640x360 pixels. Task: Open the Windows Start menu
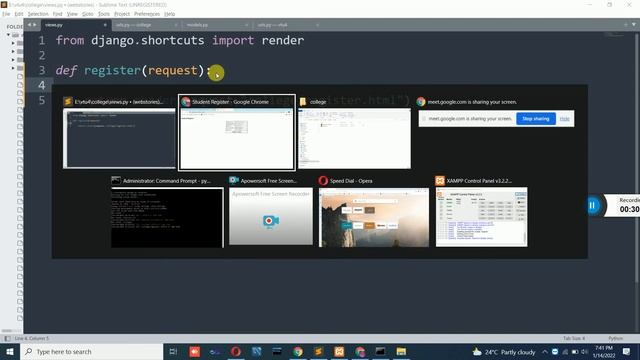click(x=10, y=352)
